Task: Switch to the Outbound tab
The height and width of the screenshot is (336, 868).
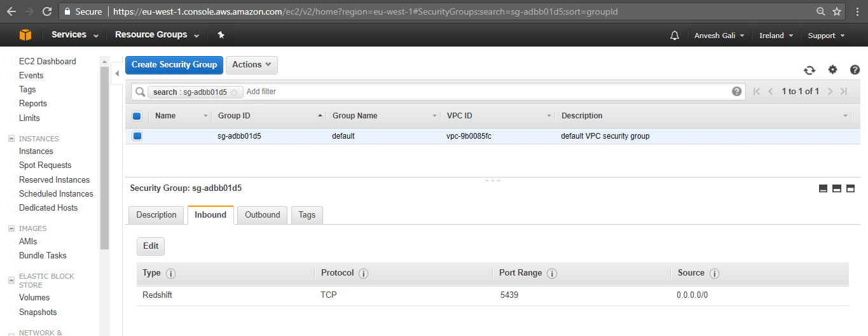Action: [x=263, y=215]
